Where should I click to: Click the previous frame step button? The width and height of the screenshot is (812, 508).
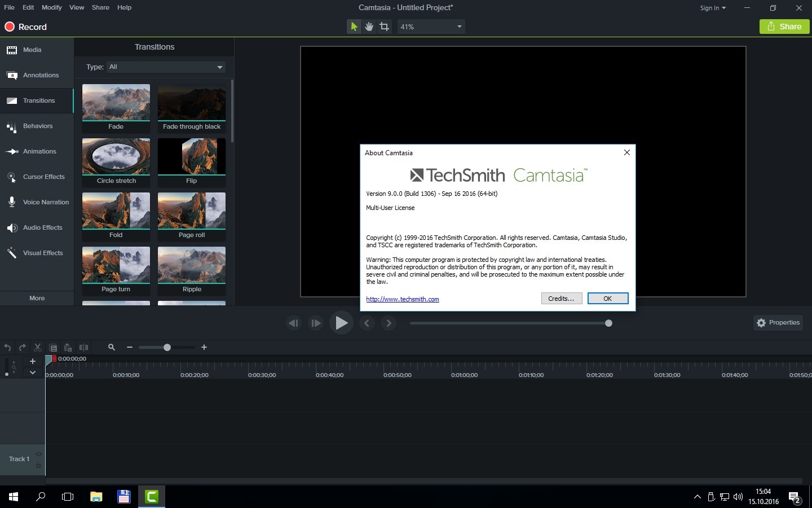(293, 323)
